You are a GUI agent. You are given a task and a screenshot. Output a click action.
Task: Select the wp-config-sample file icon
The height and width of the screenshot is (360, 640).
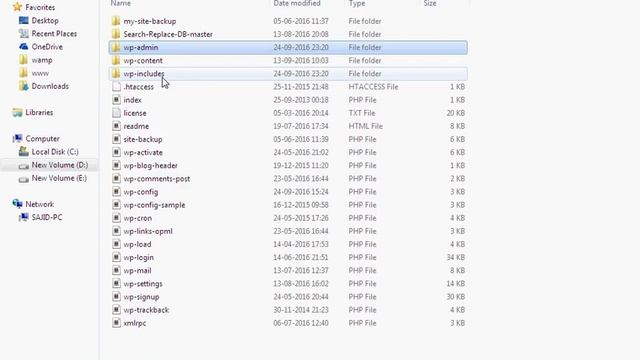pos(116,205)
